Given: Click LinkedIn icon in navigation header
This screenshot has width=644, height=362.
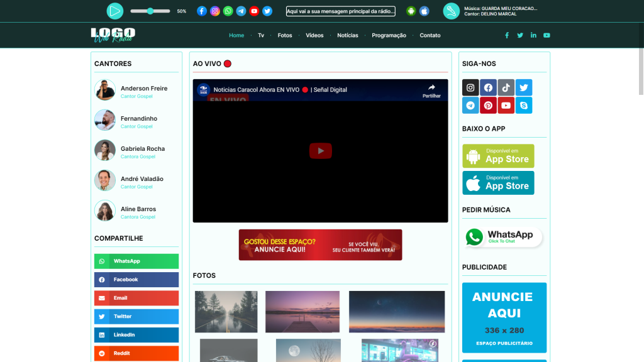Looking at the screenshot, I should click(533, 35).
